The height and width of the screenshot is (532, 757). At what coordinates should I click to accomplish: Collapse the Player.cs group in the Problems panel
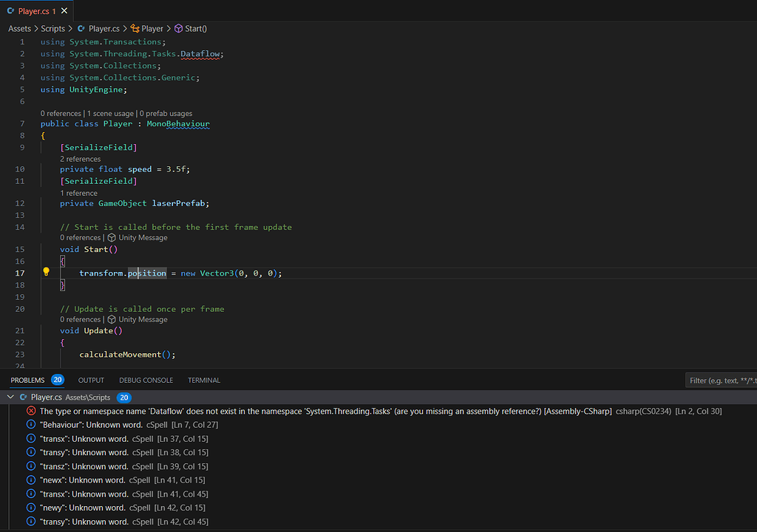point(10,398)
